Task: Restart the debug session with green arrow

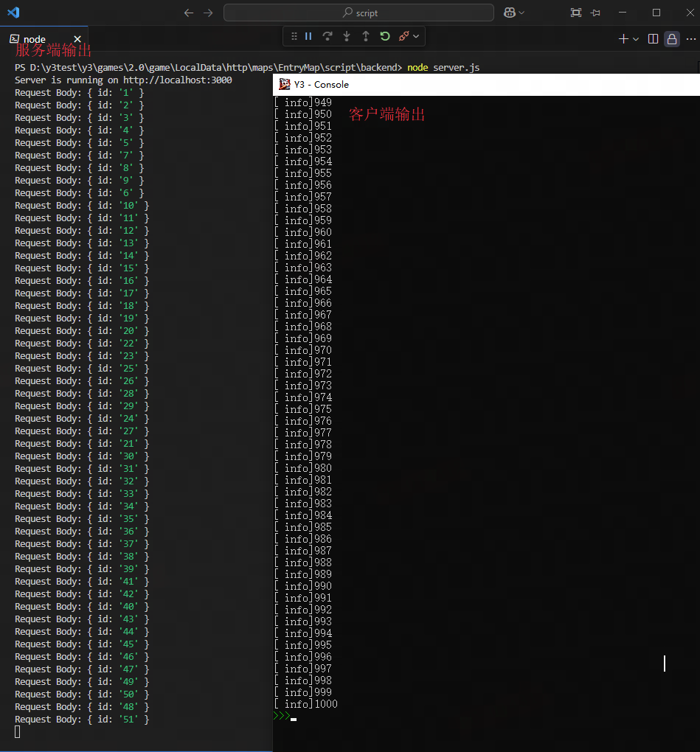Action: coord(385,36)
